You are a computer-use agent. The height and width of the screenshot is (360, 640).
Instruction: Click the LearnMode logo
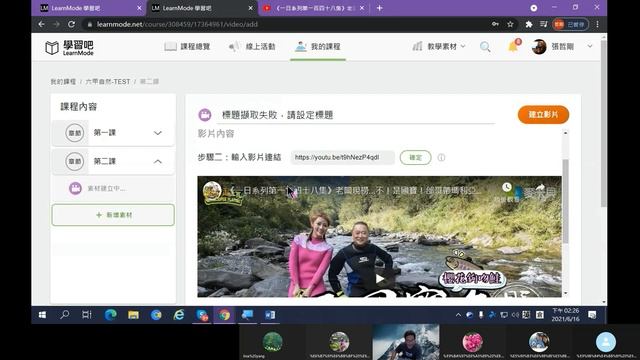69,48
